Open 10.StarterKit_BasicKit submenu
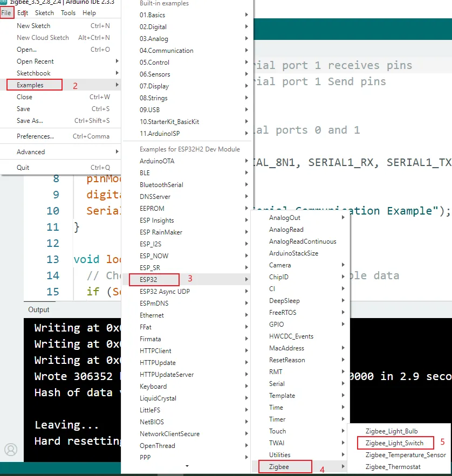Screen dimensions: 452x476 (x=188, y=121)
